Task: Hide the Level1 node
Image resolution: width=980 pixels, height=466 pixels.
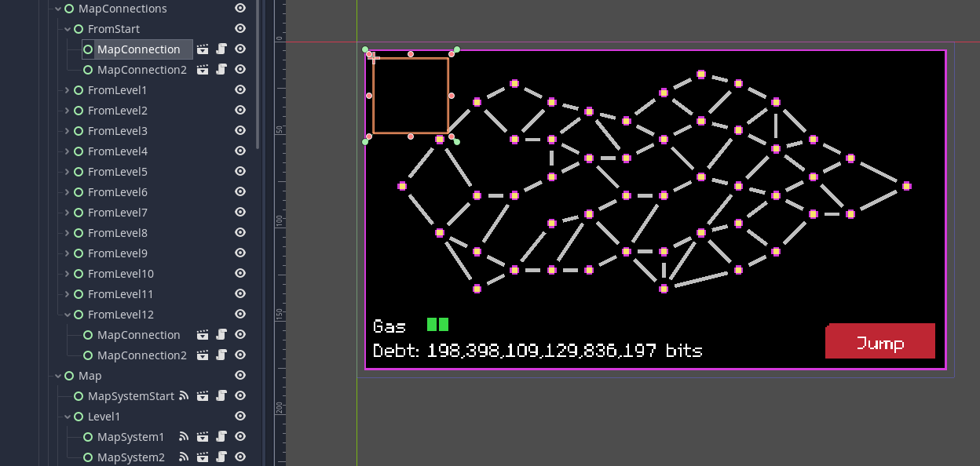Action: click(240, 417)
